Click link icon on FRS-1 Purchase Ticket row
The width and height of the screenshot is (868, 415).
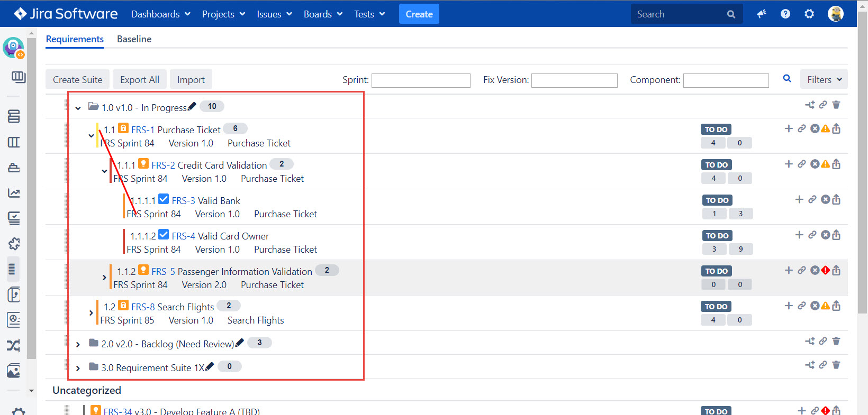click(x=802, y=128)
